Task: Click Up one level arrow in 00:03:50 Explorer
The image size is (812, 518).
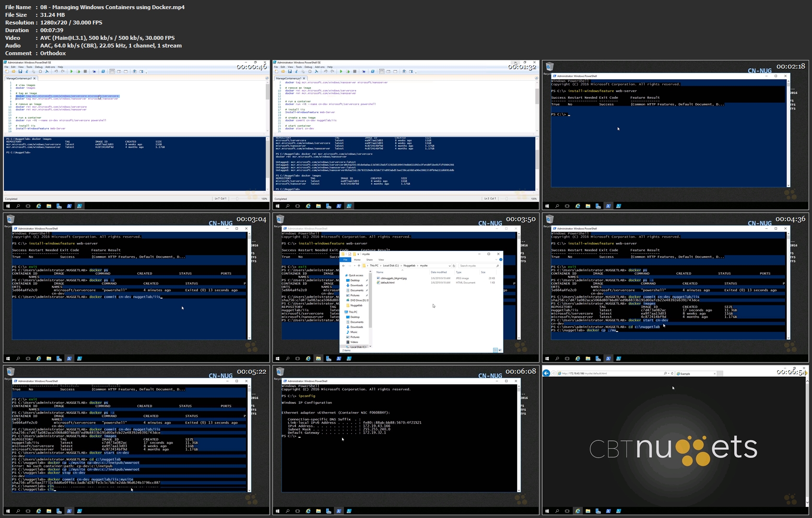Action: 359,266
